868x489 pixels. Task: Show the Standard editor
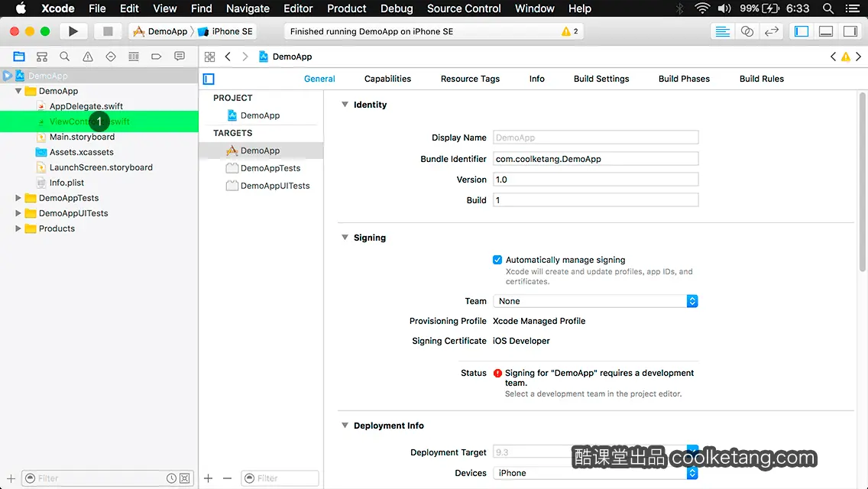(722, 31)
